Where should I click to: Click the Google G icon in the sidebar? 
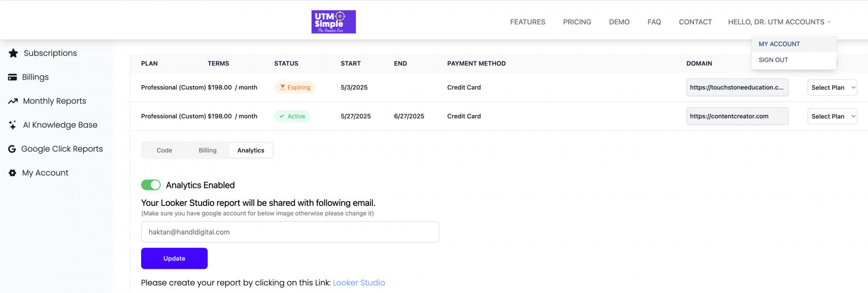click(12, 149)
